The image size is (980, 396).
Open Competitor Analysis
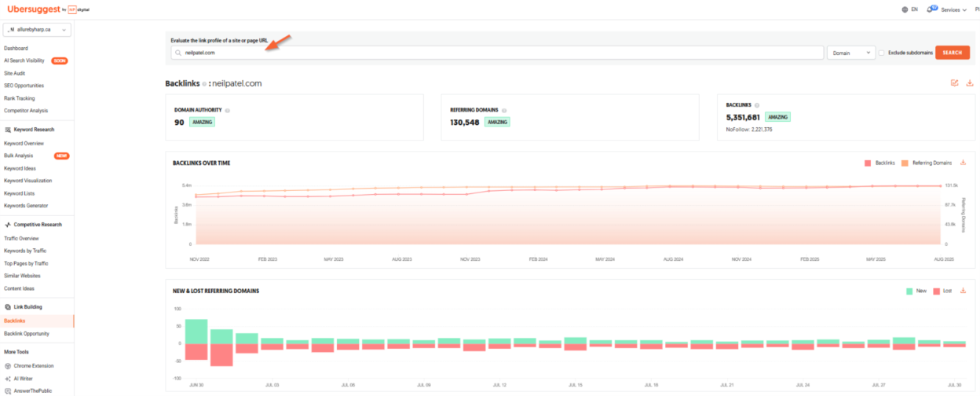(x=26, y=111)
